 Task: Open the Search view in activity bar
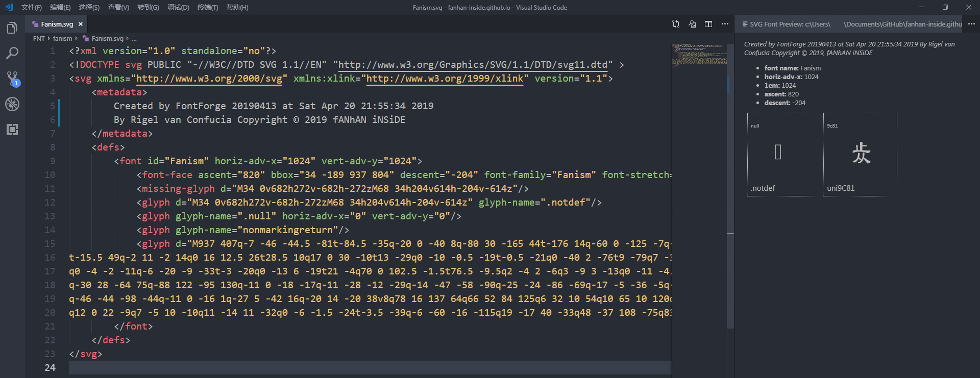12,53
